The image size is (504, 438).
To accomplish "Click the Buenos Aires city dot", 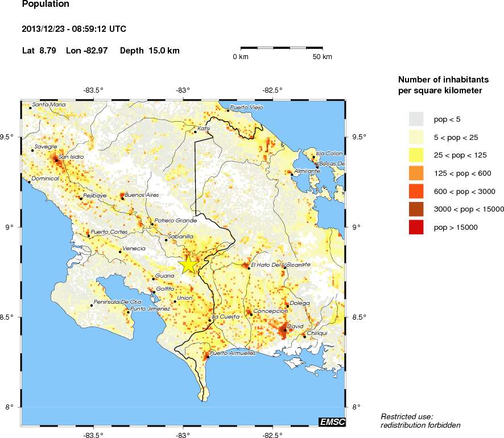I will [122, 199].
